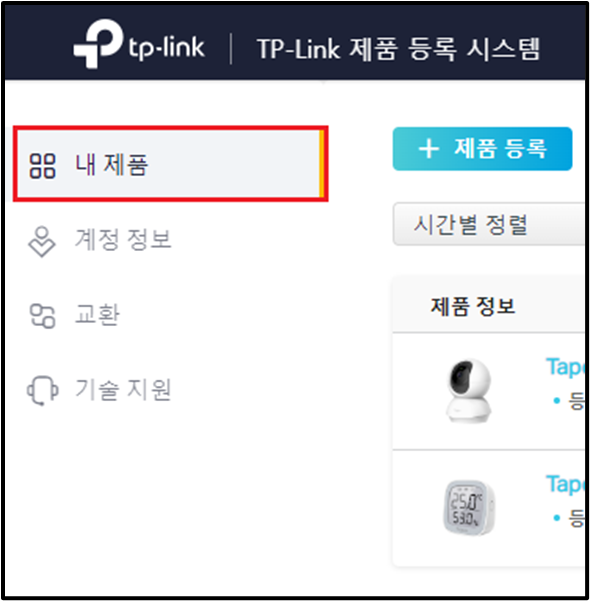Viewport: 590px width, 601px height.
Task: Open the first Tapo product link
Action: [x=565, y=367]
